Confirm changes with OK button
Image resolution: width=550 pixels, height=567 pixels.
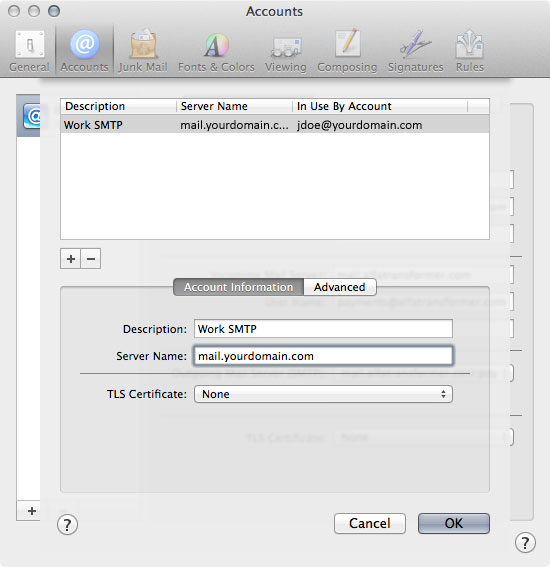pos(454,523)
